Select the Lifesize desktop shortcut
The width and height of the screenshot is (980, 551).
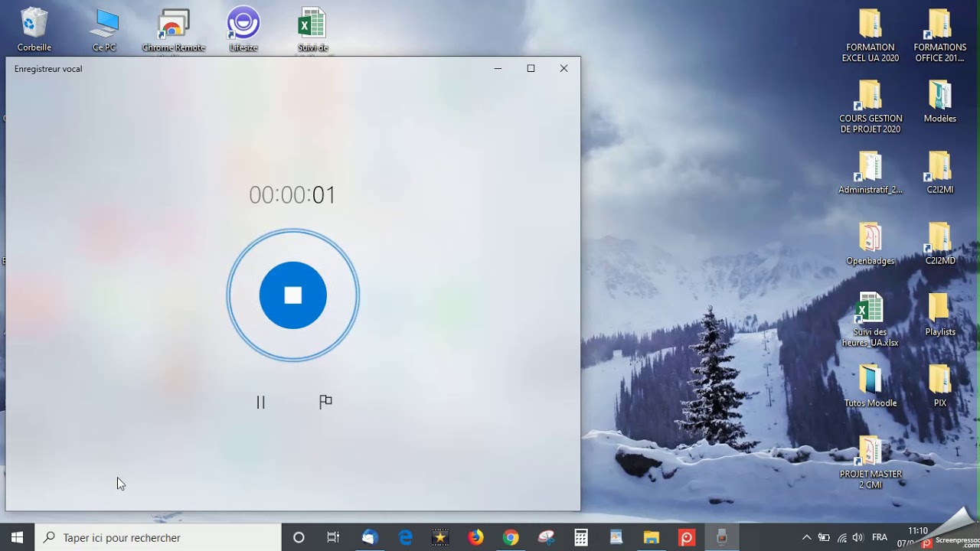tap(243, 30)
